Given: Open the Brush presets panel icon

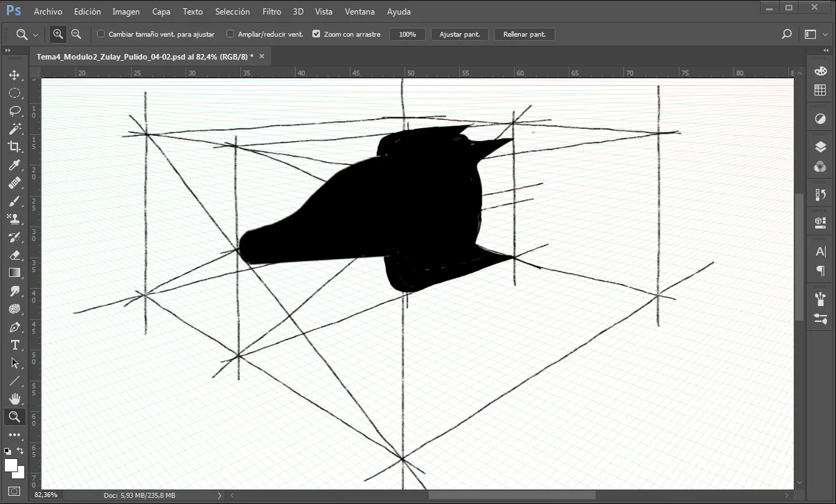Looking at the screenshot, I should tap(820, 299).
